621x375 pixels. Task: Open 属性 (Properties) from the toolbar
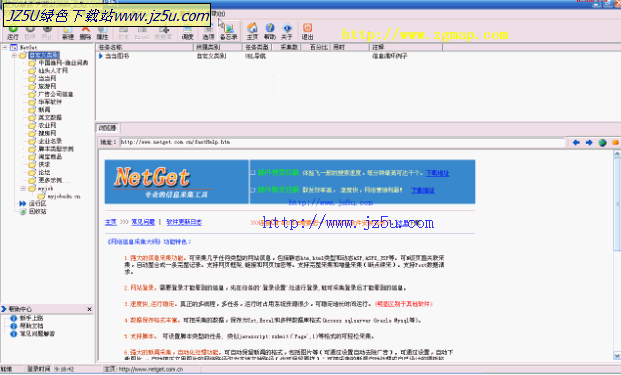tap(103, 32)
